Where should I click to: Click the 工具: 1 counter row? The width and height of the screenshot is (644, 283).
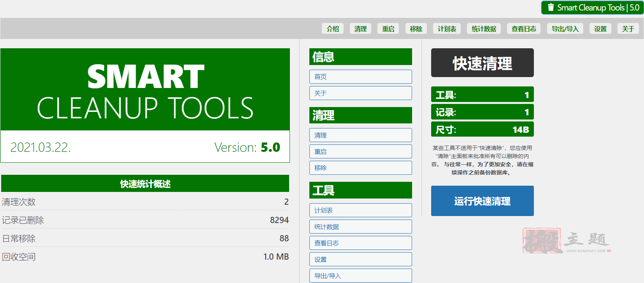coord(483,95)
